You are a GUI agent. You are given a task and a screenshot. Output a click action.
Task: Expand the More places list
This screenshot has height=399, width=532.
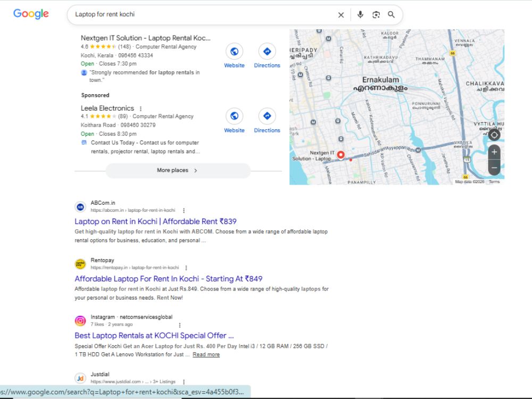[178, 170]
